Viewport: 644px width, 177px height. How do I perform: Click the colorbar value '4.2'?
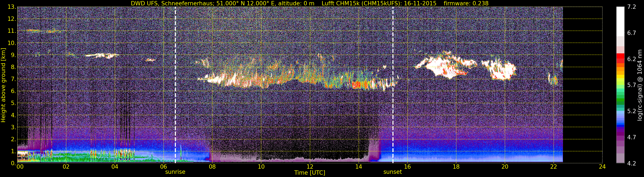(x=632, y=163)
